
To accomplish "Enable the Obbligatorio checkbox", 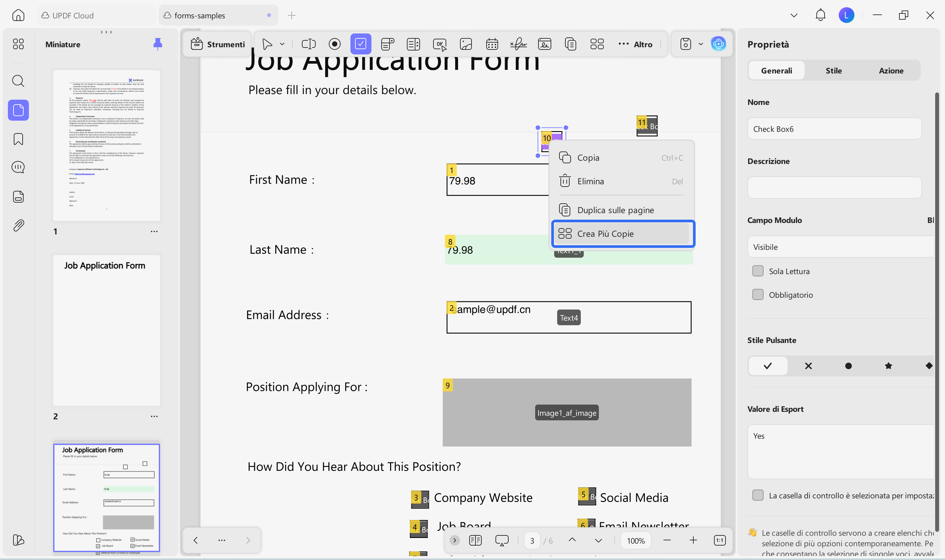I will [758, 295].
